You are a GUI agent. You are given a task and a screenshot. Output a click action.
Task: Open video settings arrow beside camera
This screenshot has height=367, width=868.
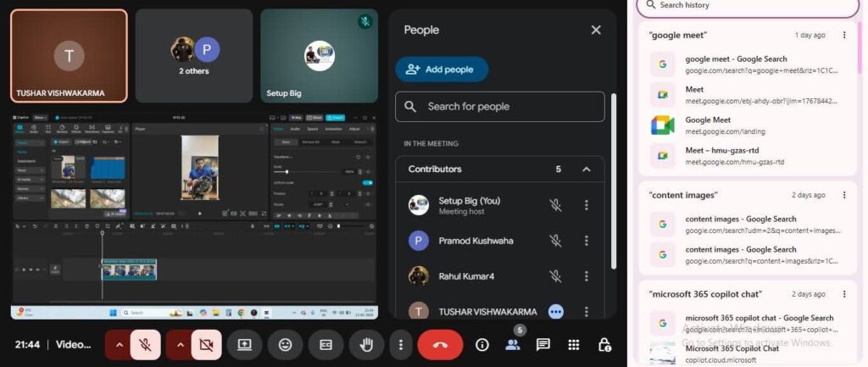point(179,345)
